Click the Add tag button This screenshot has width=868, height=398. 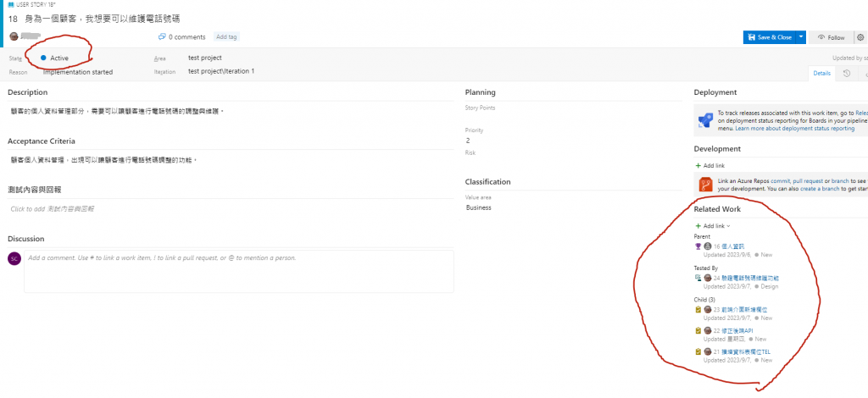coord(225,37)
